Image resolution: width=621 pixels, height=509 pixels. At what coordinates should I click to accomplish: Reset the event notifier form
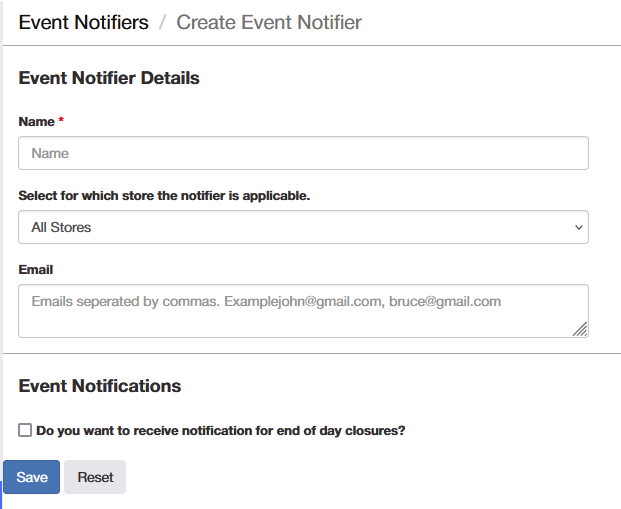pos(95,477)
